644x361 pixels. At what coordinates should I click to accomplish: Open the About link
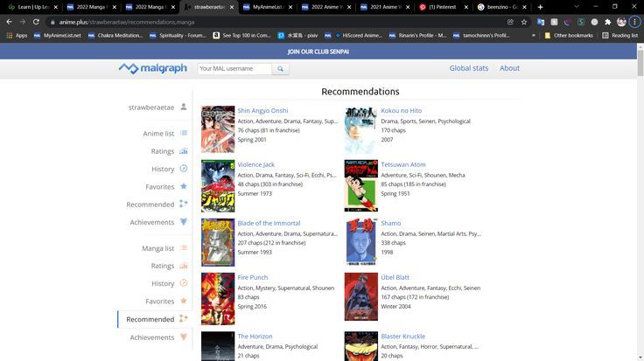click(510, 68)
